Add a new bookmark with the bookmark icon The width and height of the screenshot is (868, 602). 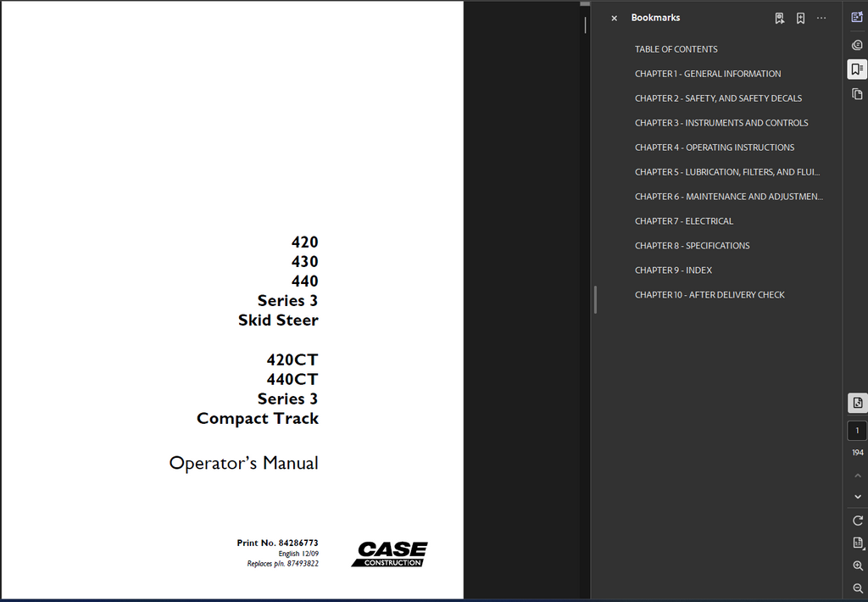pyautogui.click(x=800, y=19)
